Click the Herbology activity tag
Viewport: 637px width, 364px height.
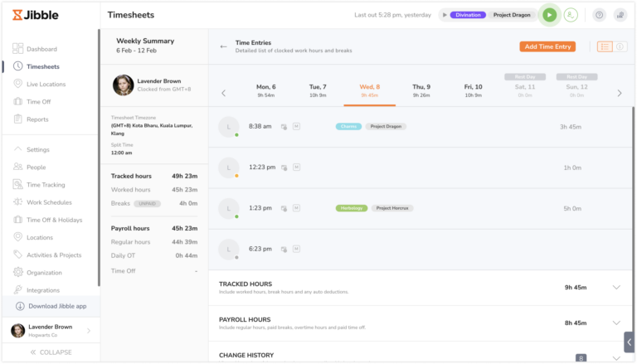(x=352, y=208)
